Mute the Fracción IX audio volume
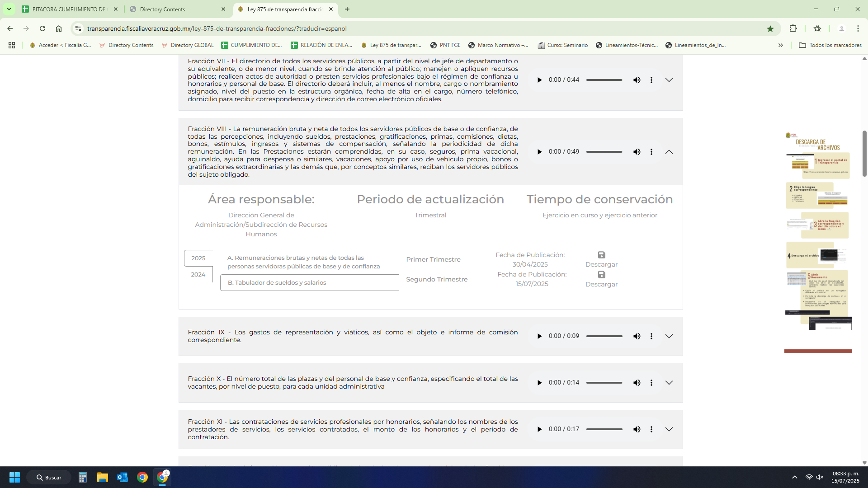 click(637, 336)
